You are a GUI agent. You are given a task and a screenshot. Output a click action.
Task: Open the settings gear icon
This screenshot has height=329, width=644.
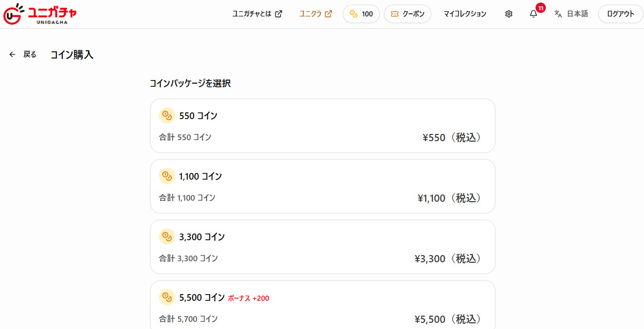click(509, 14)
